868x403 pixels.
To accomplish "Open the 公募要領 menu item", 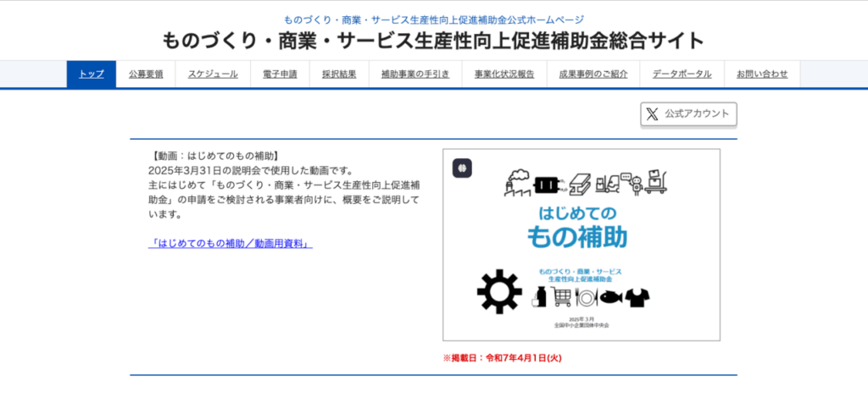I will pyautogui.click(x=146, y=74).
